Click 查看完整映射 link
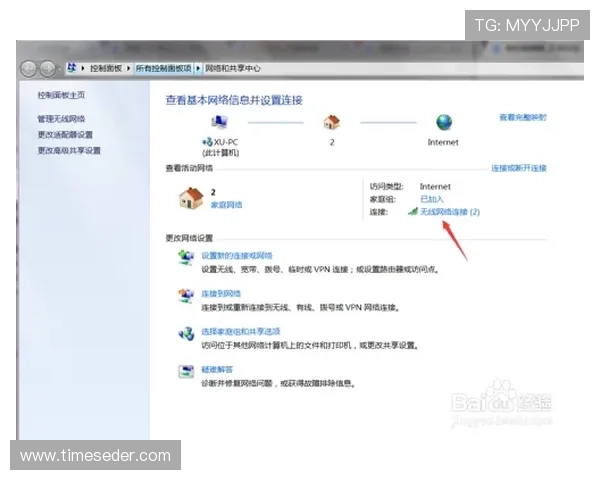The image size is (600, 480). 523,117
